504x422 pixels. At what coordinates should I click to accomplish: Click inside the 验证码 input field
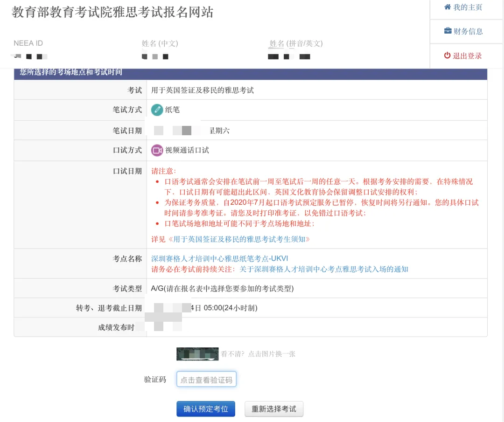click(206, 379)
